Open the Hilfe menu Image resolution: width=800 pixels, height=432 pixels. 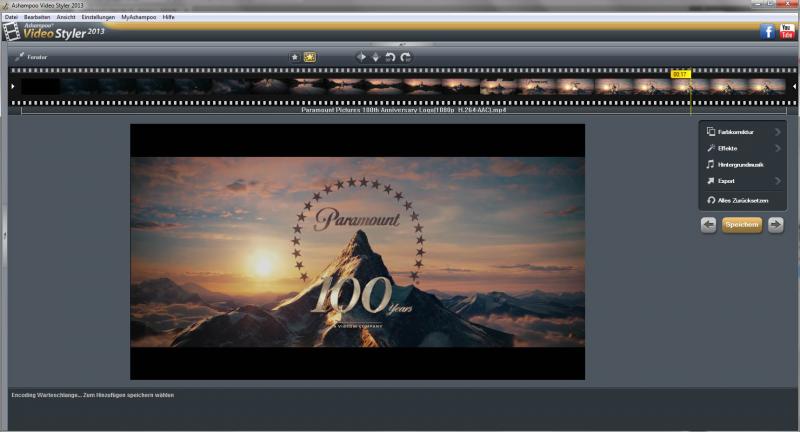pyautogui.click(x=168, y=17)
